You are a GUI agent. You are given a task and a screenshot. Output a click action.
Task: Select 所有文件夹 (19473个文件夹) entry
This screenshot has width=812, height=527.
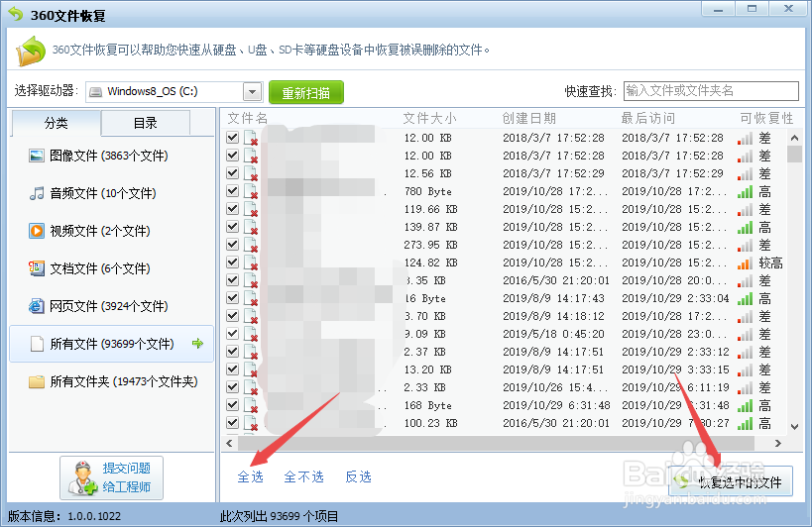(x=111, y=381)
